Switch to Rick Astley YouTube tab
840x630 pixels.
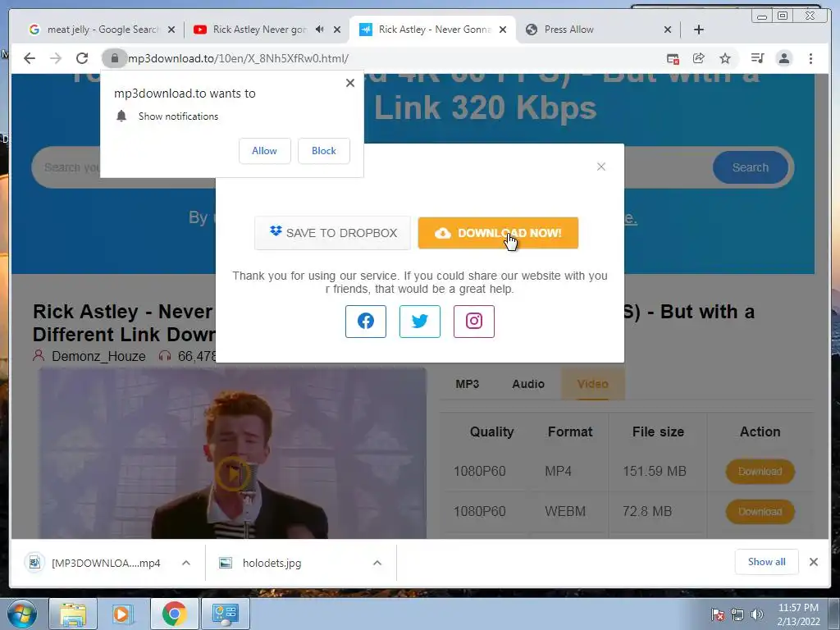[260, 30]
